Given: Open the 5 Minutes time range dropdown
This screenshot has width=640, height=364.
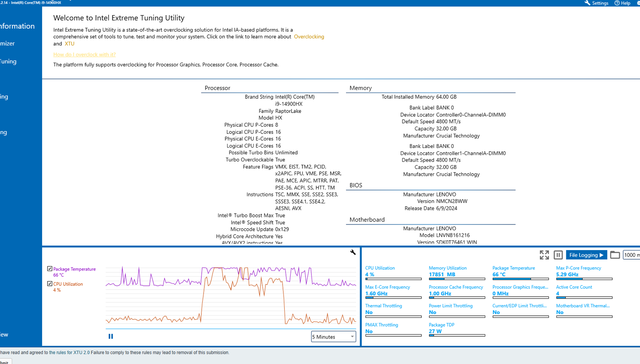Looking at the screenshot, I should point(333,337).
